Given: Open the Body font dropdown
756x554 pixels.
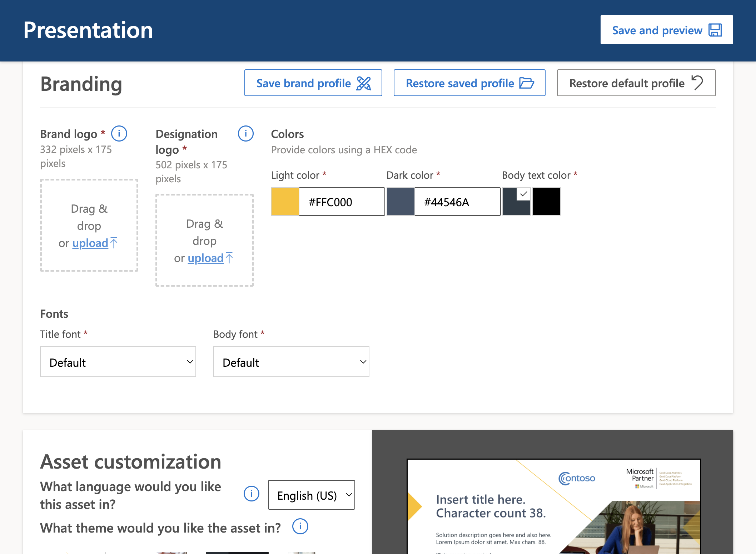Looking at the screenshot, I should coord(291,362).
